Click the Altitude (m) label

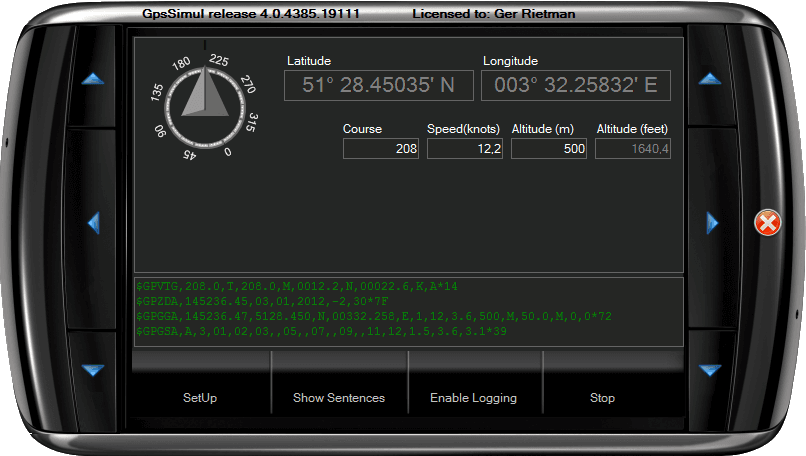coord(543,129)
